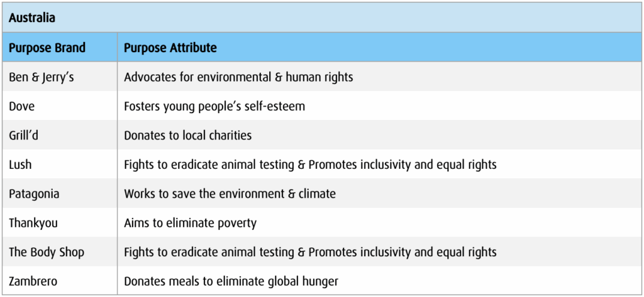
Task: Select 'Aims to eliminate poverty' text
Action: tap(190, 223)
